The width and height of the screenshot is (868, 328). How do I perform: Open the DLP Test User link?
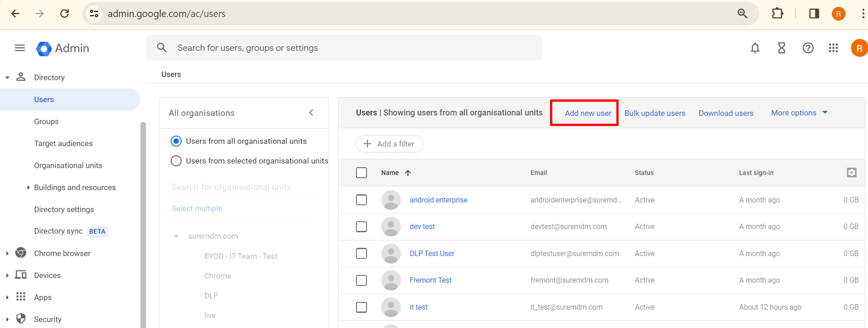pos(432,253)
